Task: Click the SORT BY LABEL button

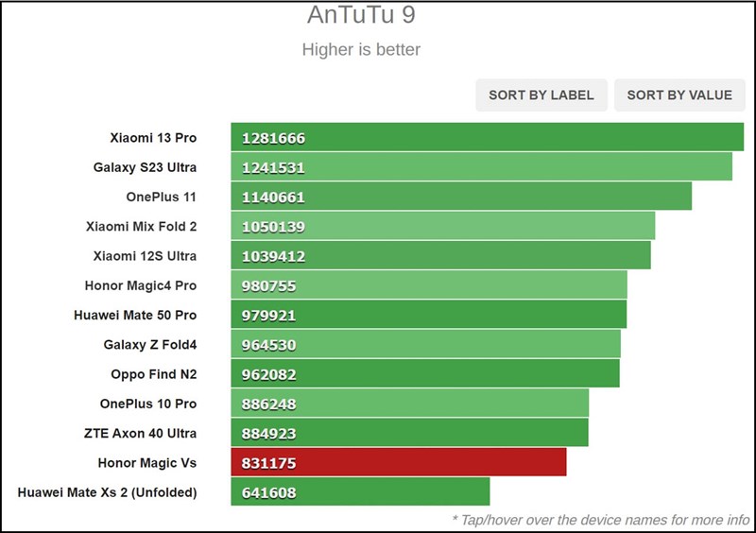Action: pos(541,95)
